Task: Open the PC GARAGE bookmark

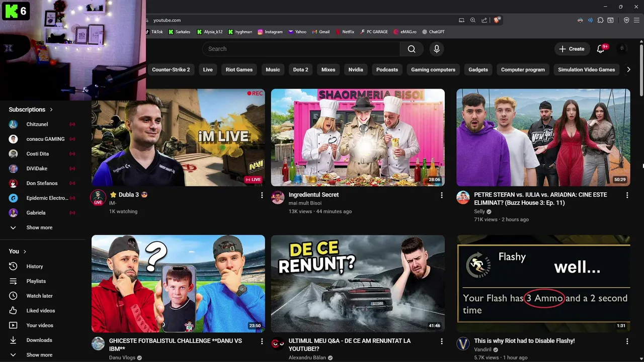Action: pos(374,32)
